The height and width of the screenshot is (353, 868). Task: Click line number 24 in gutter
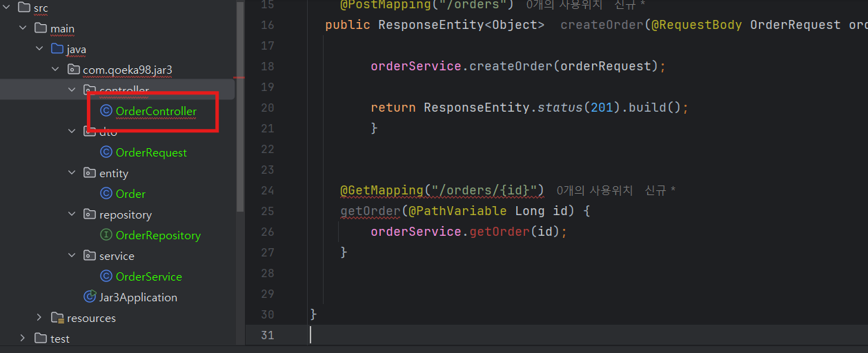click(x=268, y=190)
